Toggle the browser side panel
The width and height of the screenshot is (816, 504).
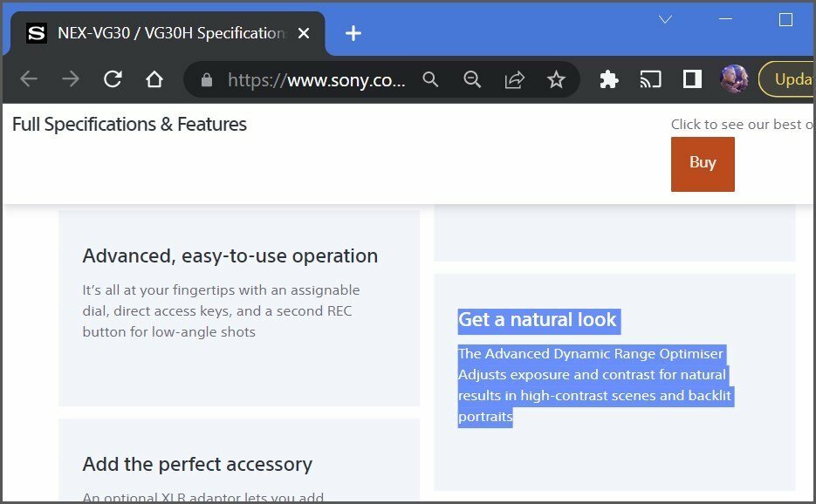(x=692, y=79)
